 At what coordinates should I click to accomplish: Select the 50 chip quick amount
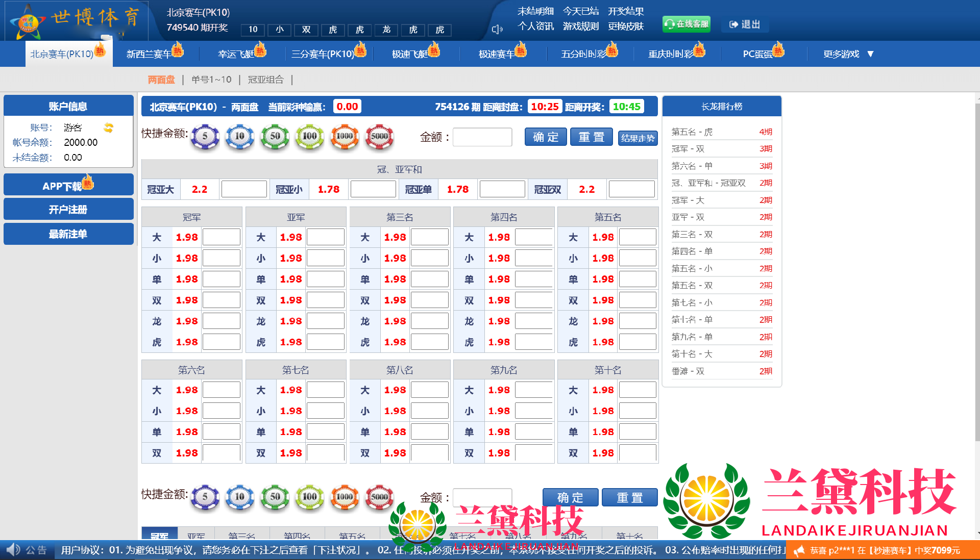click(x=275, y=137)
